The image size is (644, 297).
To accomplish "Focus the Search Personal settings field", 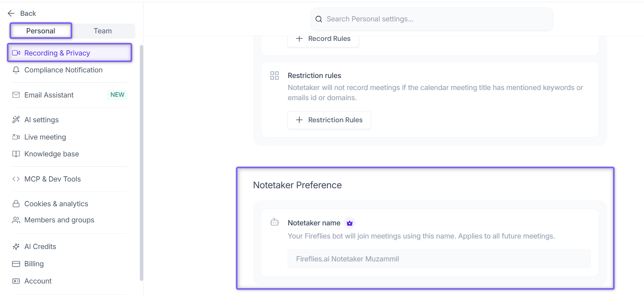I will click(x=432, y=19).
